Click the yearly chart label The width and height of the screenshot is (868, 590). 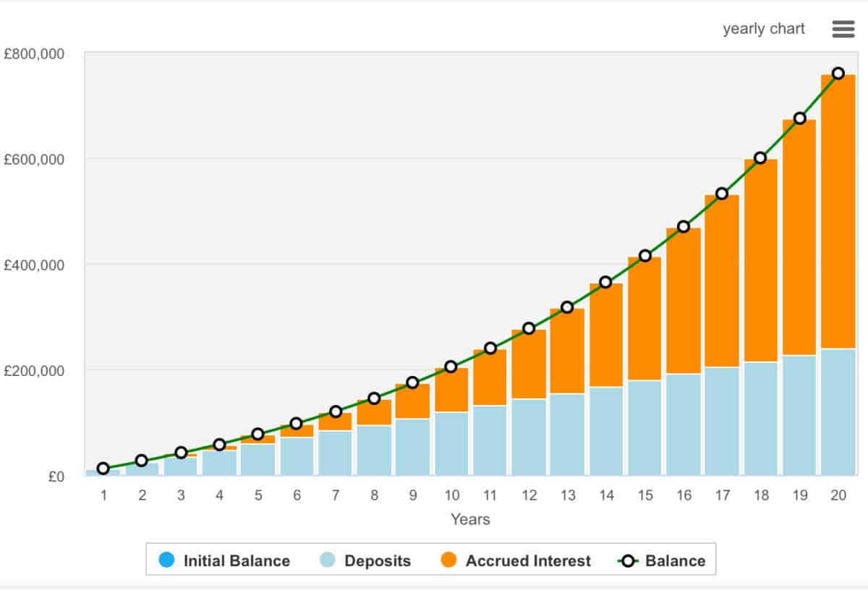pos(764,29)
